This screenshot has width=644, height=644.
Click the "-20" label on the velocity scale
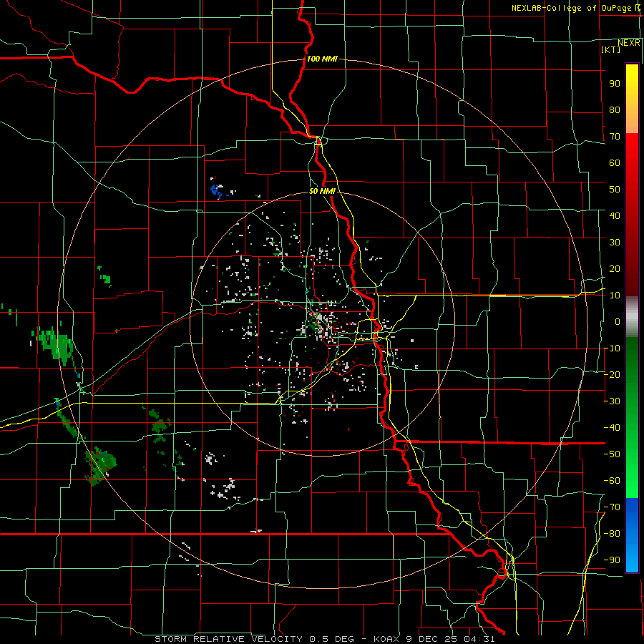[612, 374]
